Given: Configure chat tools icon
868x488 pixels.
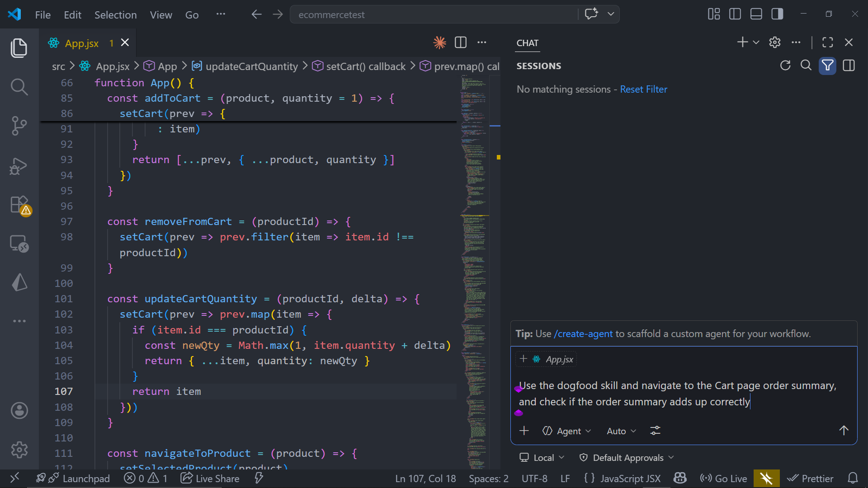Looking at the screenshot, I should point(655,431).
